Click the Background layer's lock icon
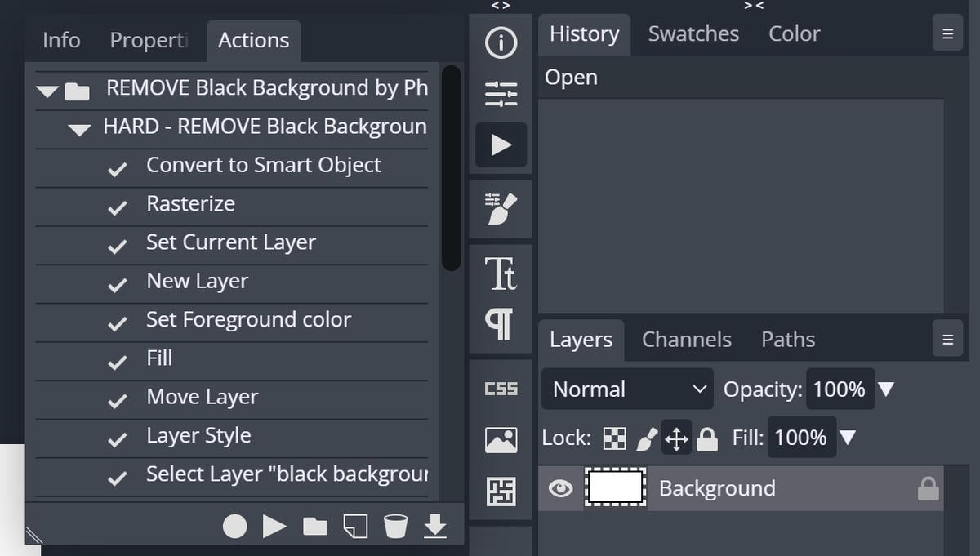The height and width of the screenshot is (556, 980). pyautogui.click(x=928, y=488)
